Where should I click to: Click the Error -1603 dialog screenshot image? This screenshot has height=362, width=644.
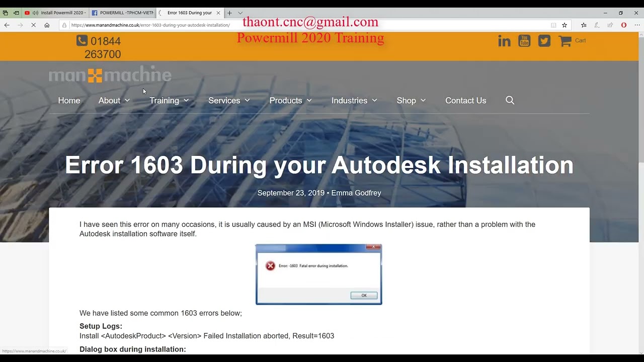coord(318,275)
